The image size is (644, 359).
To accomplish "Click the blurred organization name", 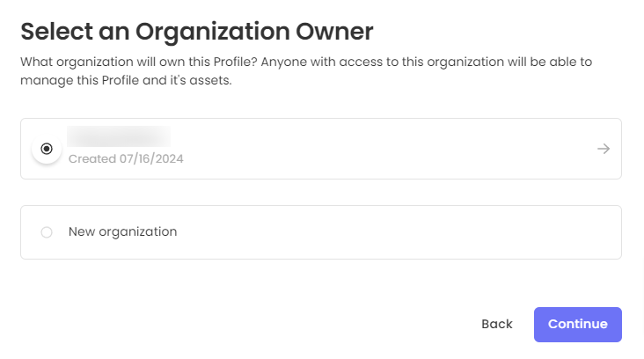I will [x=119, y=136].
